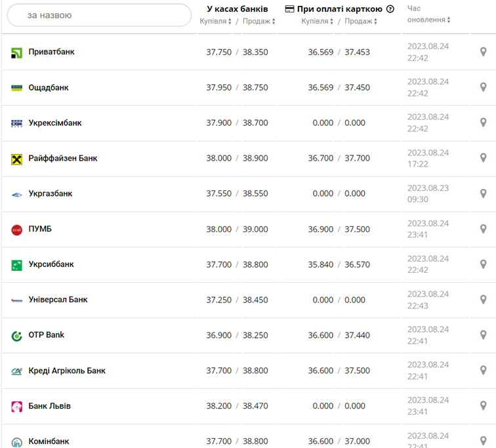Open the help icon beside card payment header
The width and height of the screenshot is (496, 448).
(x=390, y=9)
